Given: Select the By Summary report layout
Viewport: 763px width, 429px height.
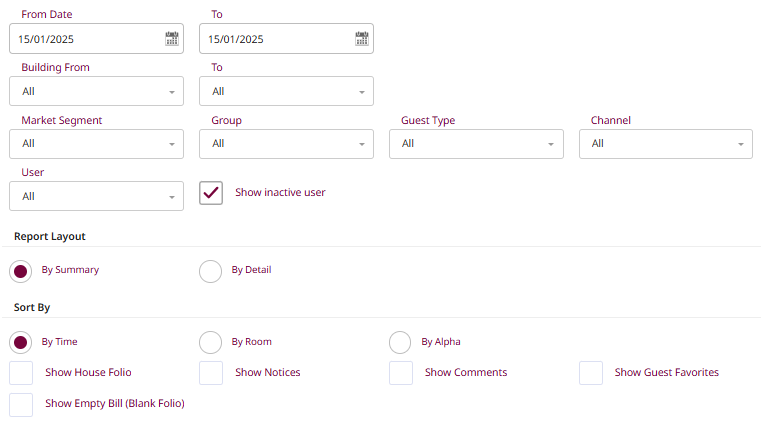Looking at the screenshot, I should coord(21,271).
